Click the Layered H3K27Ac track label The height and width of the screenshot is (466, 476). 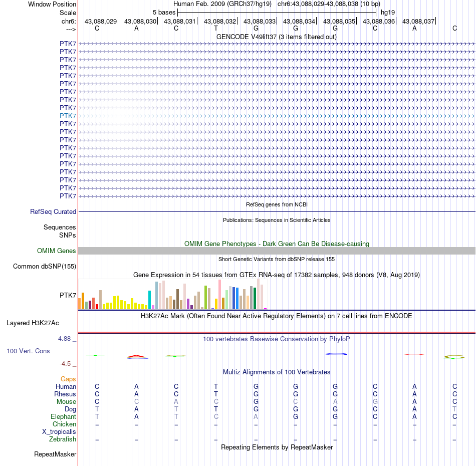click(33, 323)
